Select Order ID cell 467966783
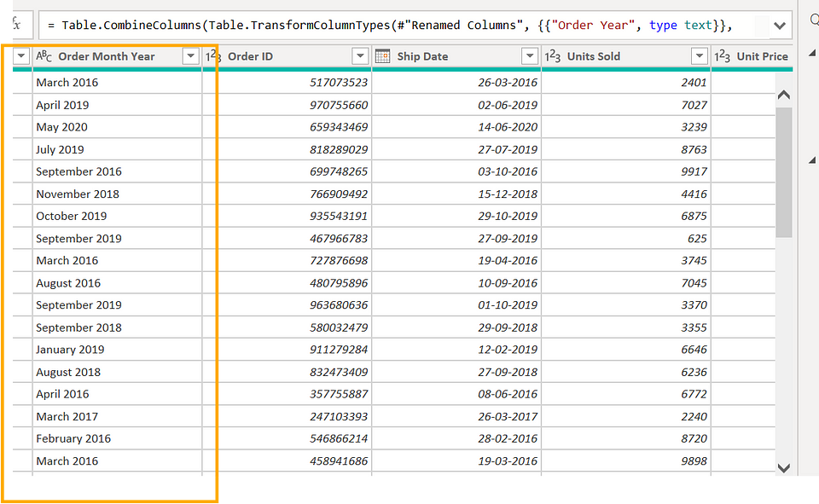Screen dimensions: 819x504 pyautogui.click(x=287, y=238)
